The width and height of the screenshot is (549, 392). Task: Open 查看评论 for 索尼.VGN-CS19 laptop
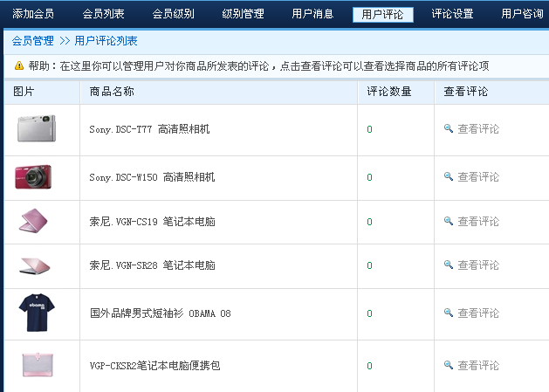tap(478, 222)
